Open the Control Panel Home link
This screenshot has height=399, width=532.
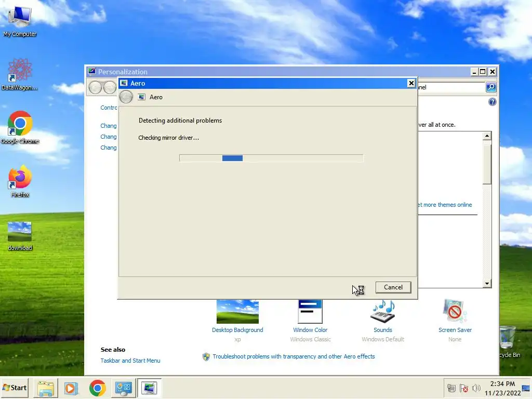[x=109, y=108]
